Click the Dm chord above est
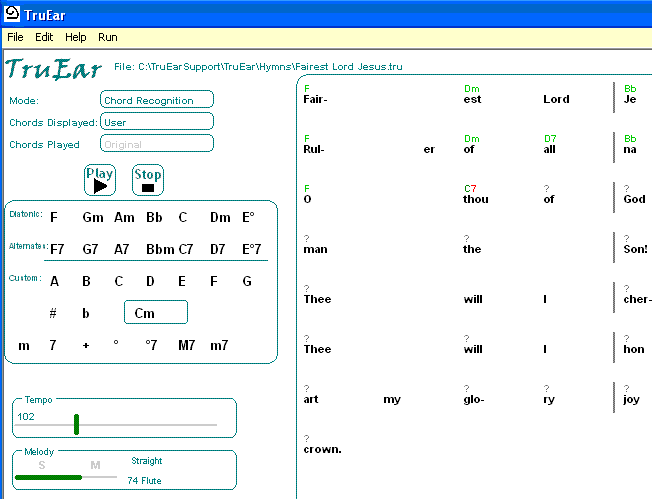Viewport: 652px width, 499px height. coord(472,89)
